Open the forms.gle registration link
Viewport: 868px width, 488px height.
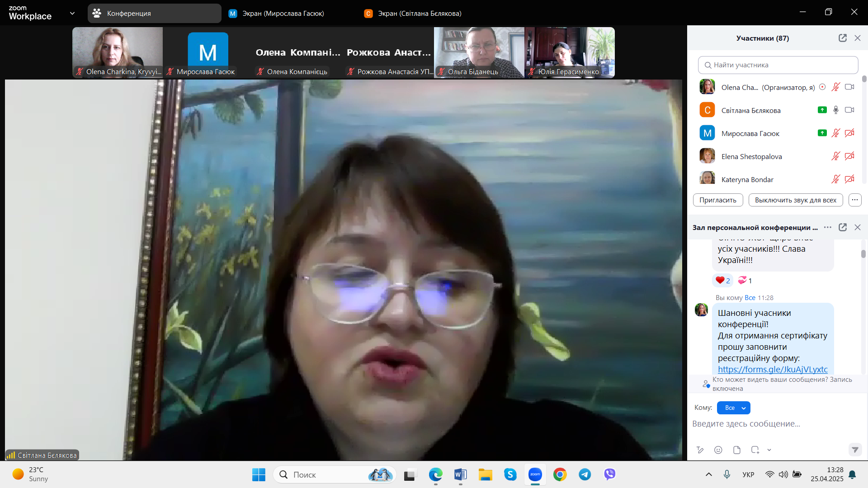point(772,369)
